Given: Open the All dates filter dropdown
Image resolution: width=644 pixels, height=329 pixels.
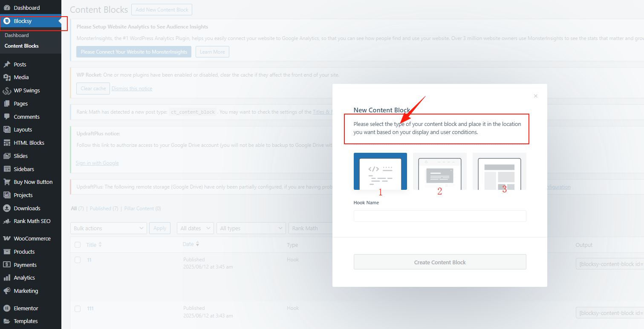Looking at the screenshot, I should tap(195, 228).
